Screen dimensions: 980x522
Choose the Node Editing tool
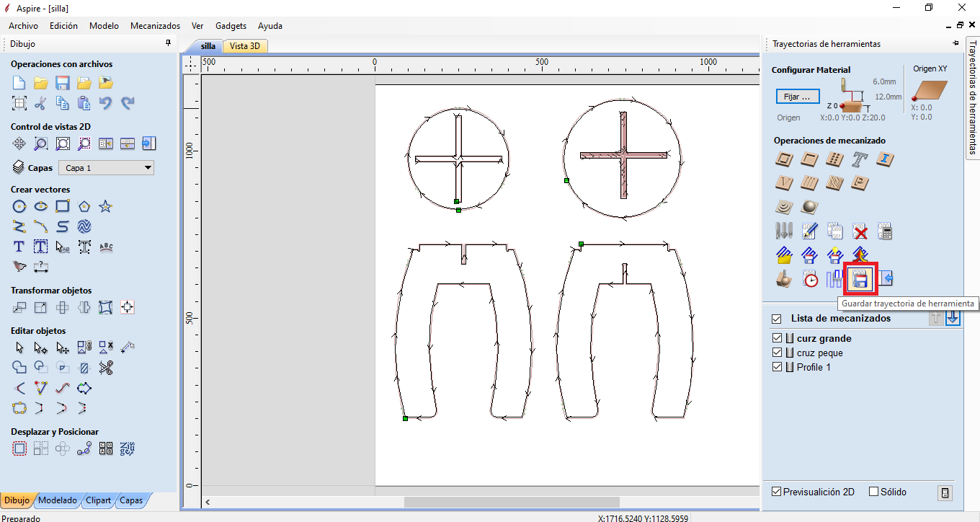tap(41, 348)
